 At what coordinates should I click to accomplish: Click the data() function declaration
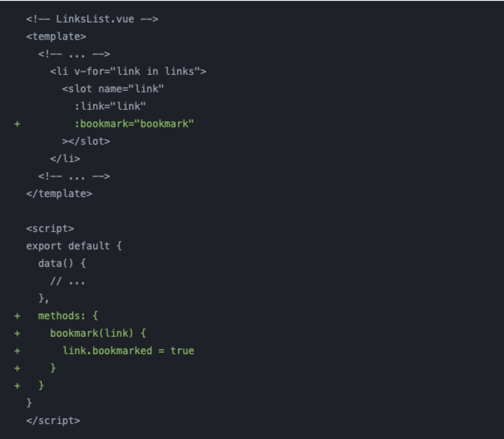click(62, 264)
